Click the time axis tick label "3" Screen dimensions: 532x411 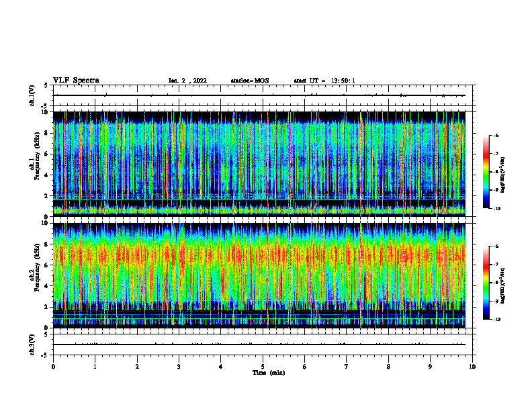pos(179,367)
